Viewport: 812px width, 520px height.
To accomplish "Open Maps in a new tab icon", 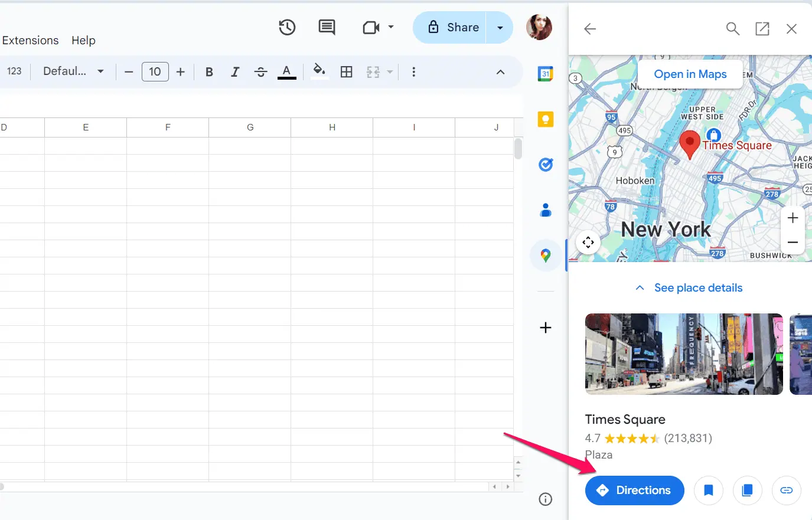I will point(762,28).
